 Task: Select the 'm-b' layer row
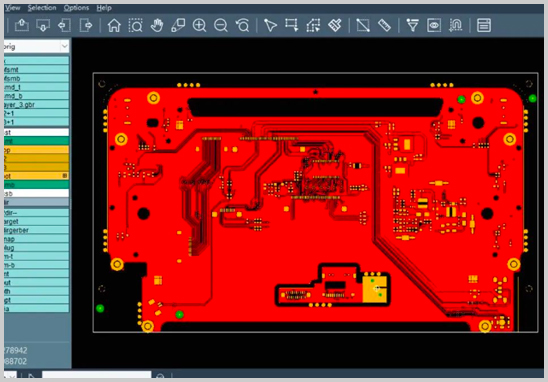click(36, 265)
